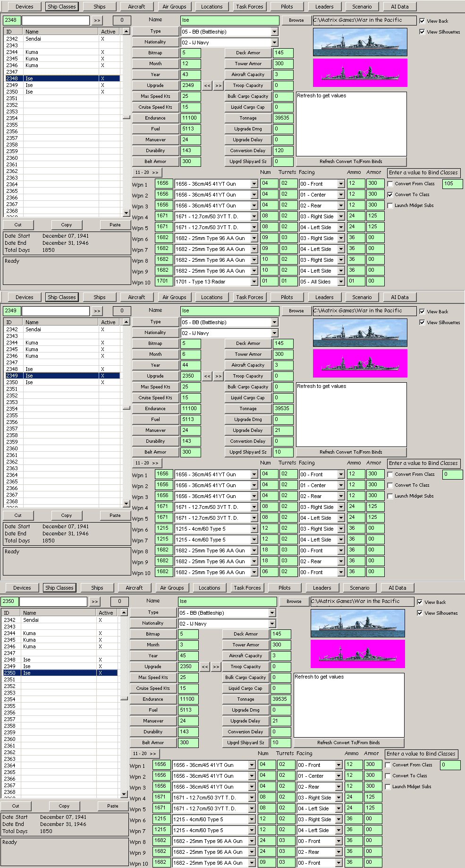Open Type dropdown in class 2349 window
Screen dimensions: 465x868
[x=274, y=322]
